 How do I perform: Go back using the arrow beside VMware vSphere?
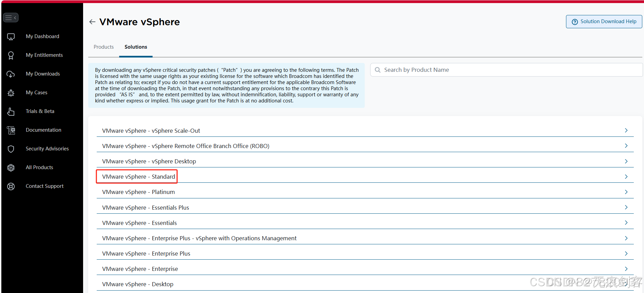[92, 22]
